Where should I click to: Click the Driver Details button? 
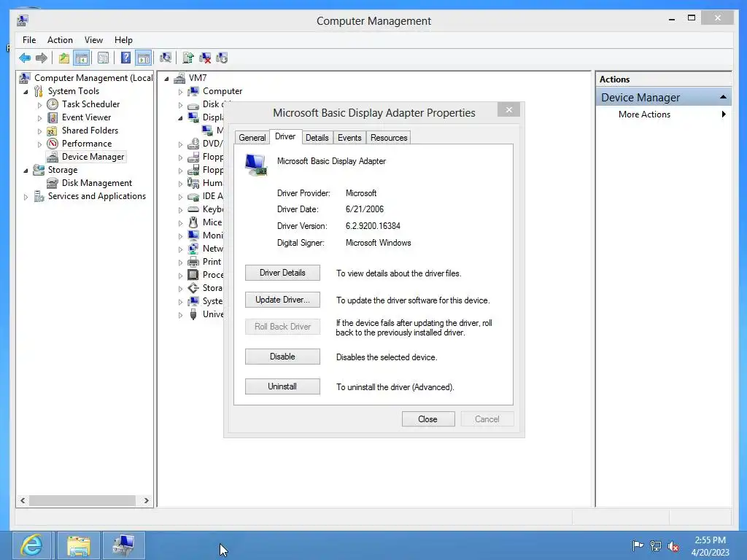click(x=282, y=273)
